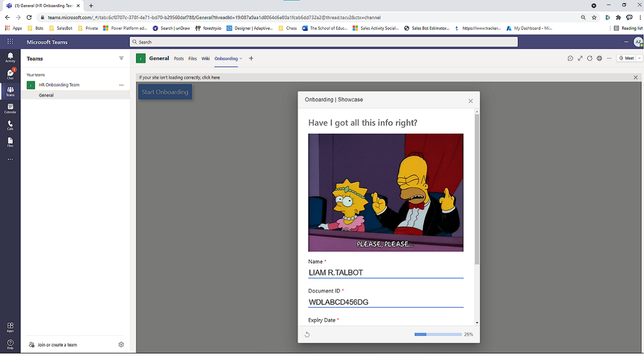Viewport: 644px width, 362px height.
Task: Open the Search | unDraw bookmark
Action: (171, 28)
